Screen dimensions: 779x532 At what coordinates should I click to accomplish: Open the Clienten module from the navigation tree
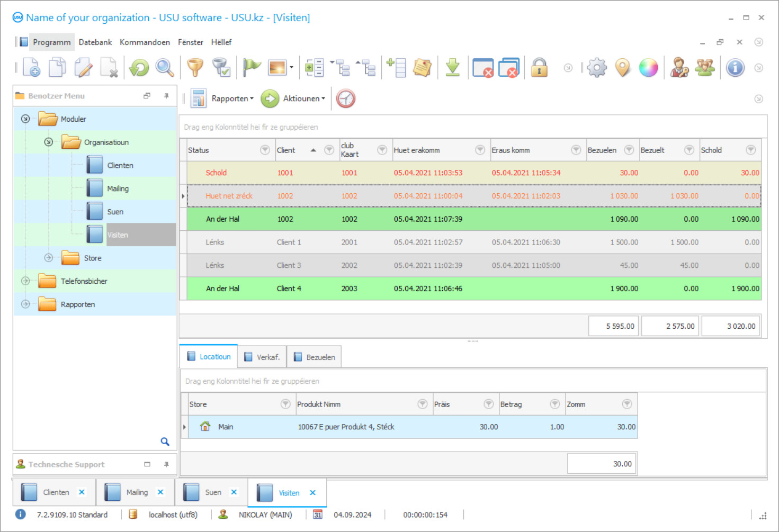[x=121, y=165]
